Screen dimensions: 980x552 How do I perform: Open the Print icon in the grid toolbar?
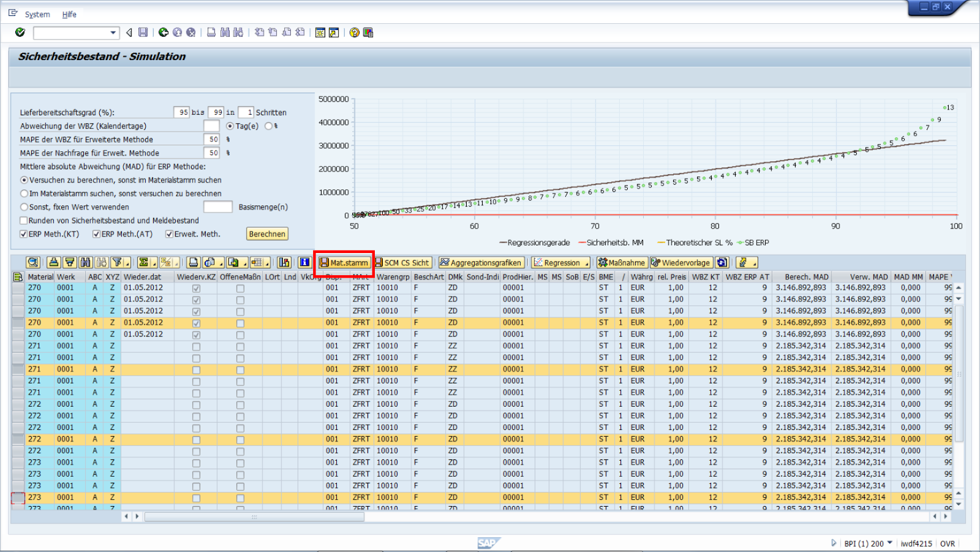pyautogui.click(x=192, y=263)
